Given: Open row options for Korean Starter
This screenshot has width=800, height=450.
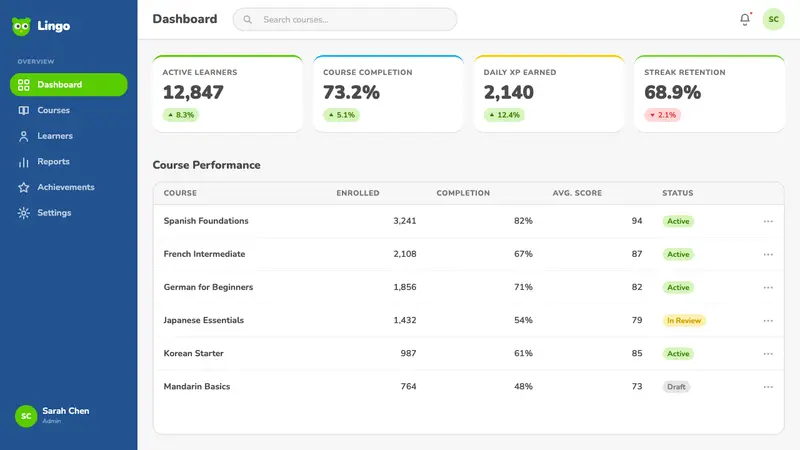Looking at the screenshot, I should click(768, 354).
